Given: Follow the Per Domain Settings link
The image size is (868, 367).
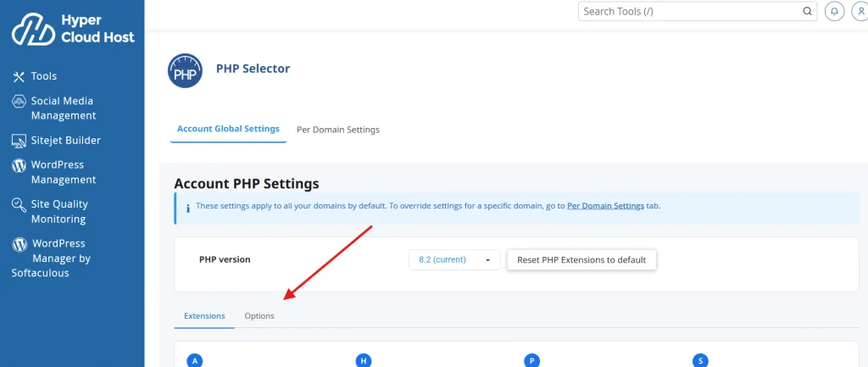Looking at the screenshot, I should pyautogui.click(x=605, y=205).
